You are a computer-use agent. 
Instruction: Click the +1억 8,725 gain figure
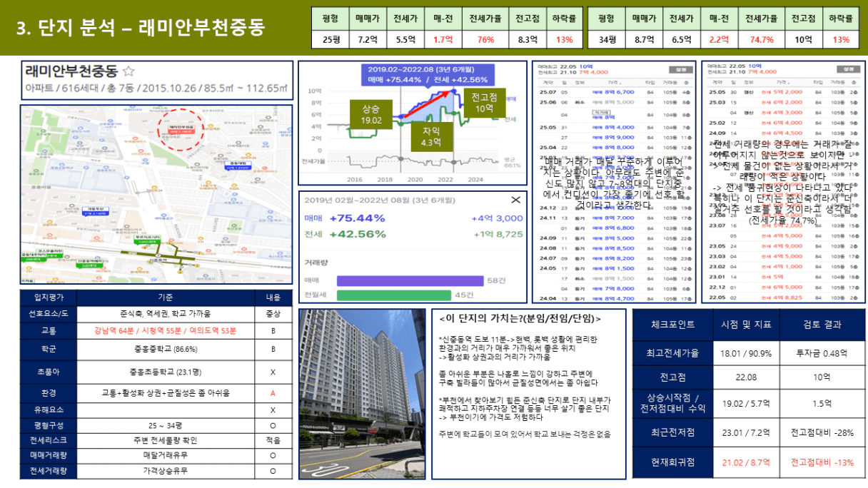498,234
